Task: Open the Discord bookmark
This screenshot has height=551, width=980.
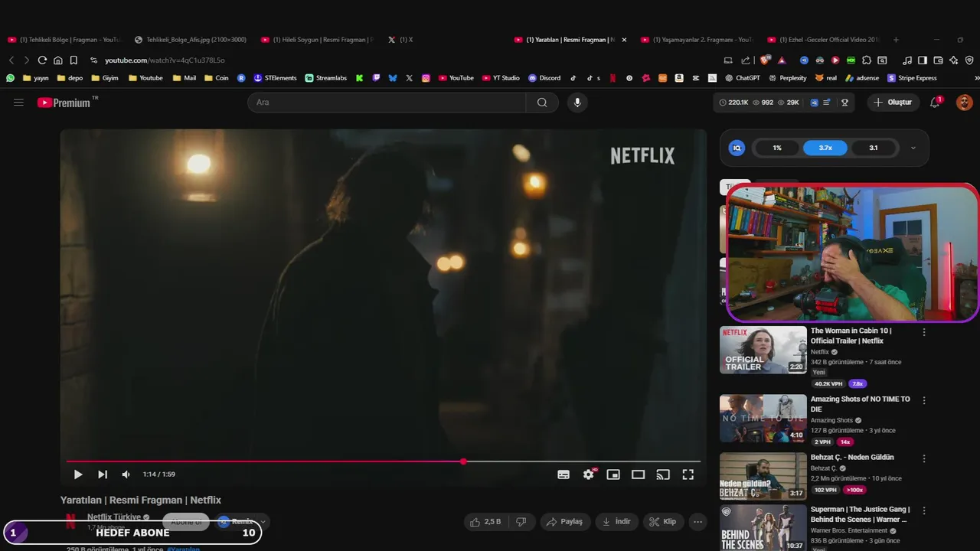Action: 544,78
